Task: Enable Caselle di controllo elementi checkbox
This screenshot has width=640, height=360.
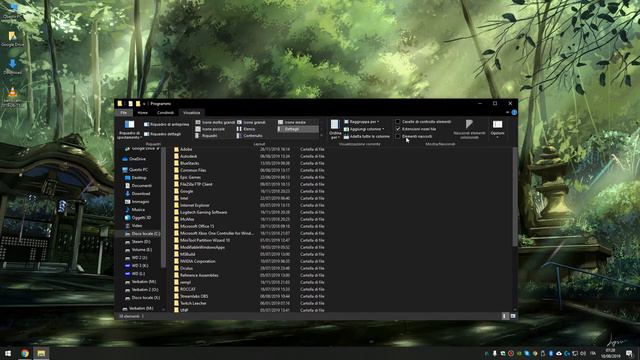Action: pyautogui.click(x=398, y=122)
